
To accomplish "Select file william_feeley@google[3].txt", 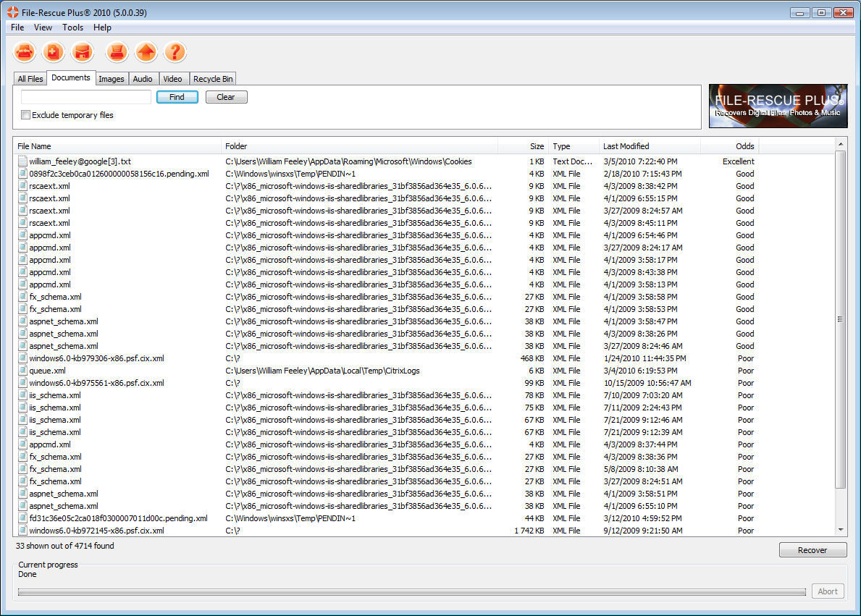I will [80, 161].
